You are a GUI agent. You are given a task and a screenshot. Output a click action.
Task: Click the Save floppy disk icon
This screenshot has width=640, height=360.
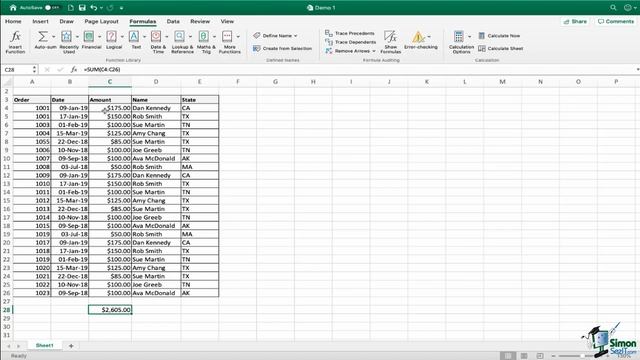(x=82, y=8)
